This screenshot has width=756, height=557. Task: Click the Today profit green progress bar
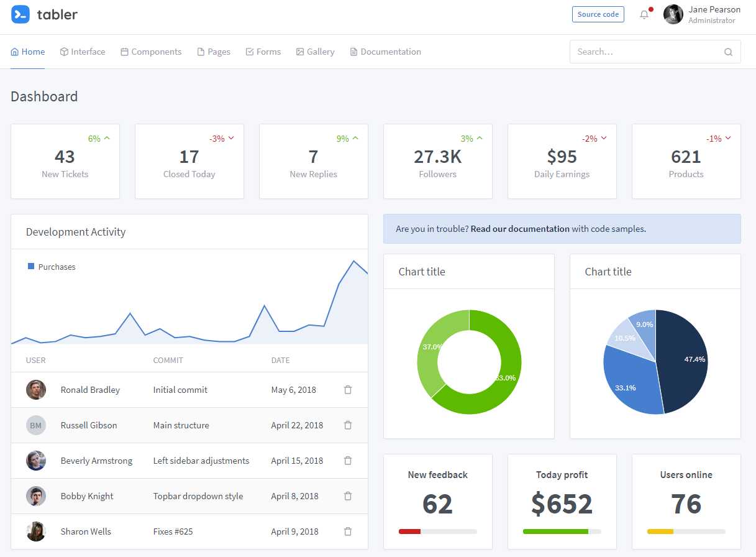tap(555, 532)
